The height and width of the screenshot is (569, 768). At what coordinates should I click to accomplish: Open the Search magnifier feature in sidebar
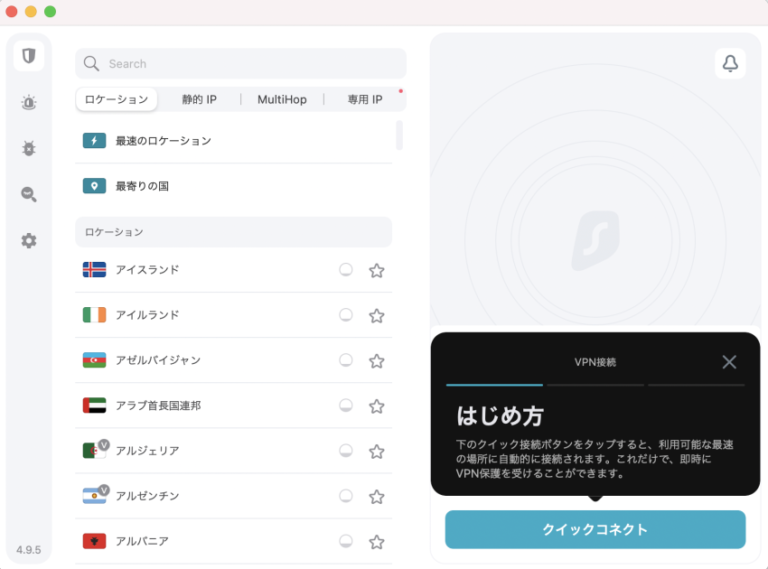[x=29, y=194]
